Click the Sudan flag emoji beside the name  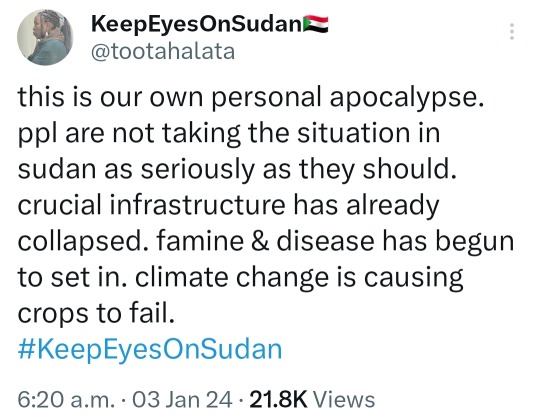pos(315,24)
